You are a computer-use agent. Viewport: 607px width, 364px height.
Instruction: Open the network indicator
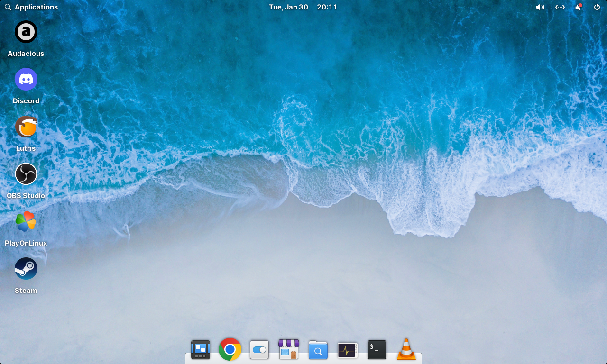(560, 7)
